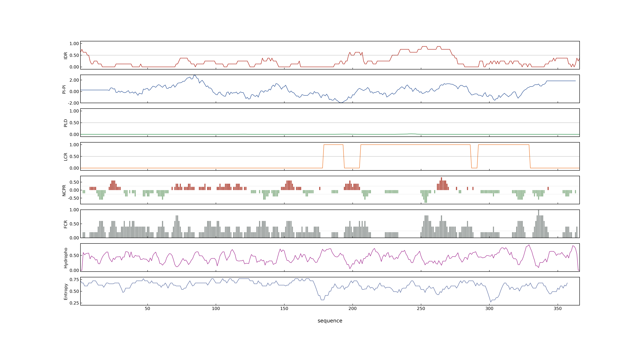
Task: Click the 1.00 tick of the LCR panel
Action: tap(74, 145)
